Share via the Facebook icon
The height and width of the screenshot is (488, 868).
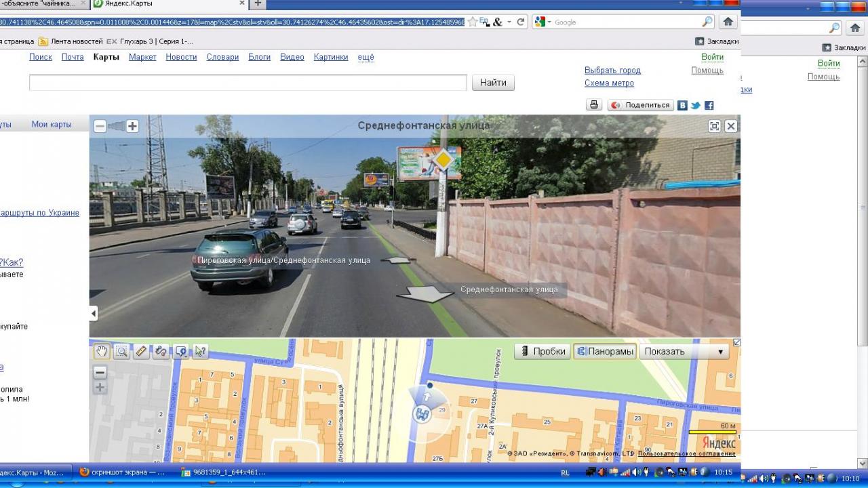point(709,106)
